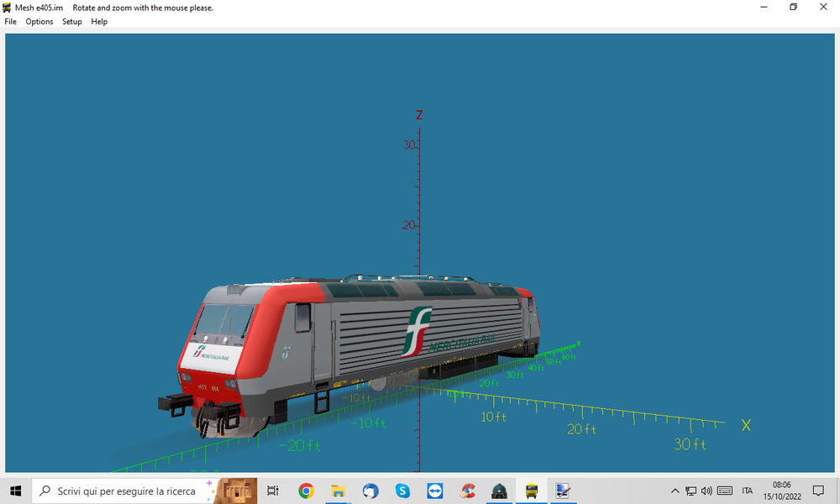Open the touch keyboard from the tray
This screenshot has width=840, height=504.
[725, 491]
